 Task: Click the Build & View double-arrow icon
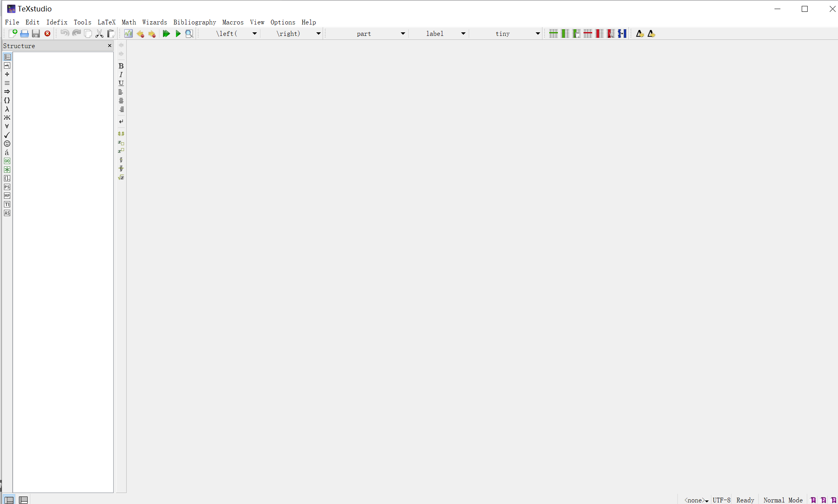point(166,34)
